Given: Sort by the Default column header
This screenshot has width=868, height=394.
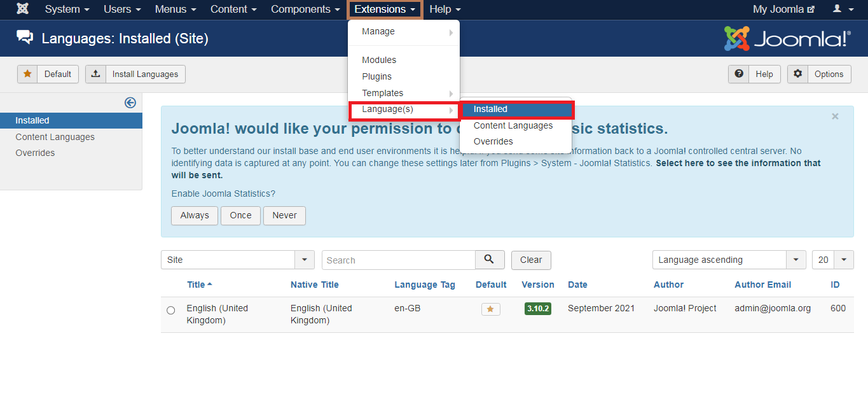Looking at the screenshot, I should pos(491,285).
